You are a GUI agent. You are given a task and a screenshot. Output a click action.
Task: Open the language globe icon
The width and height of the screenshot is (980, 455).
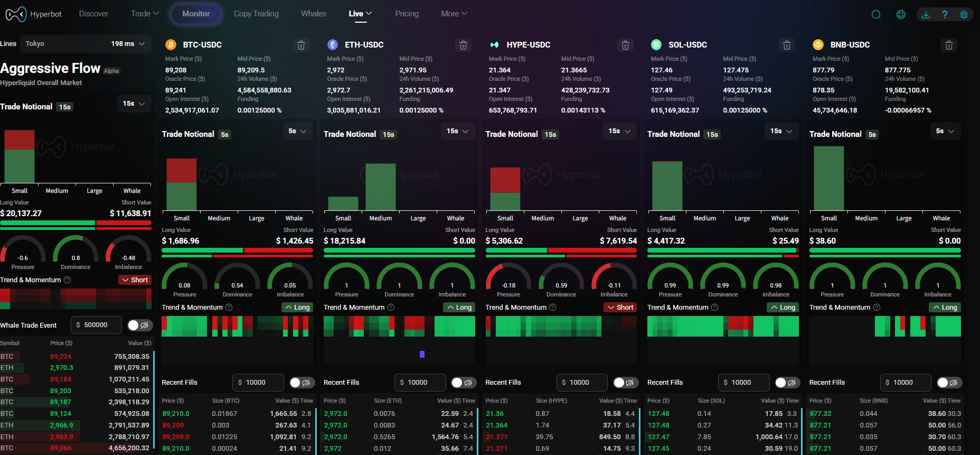(901, 14)
